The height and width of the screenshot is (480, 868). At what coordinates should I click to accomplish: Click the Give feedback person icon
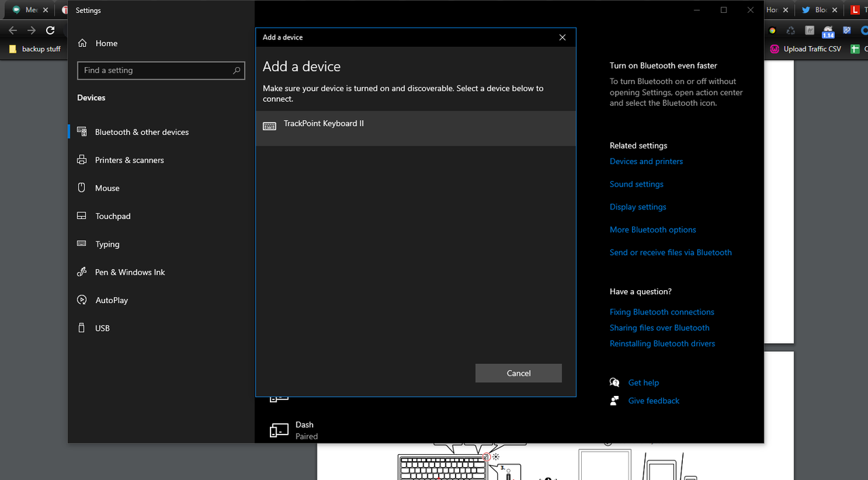click(x=614, y=401)
